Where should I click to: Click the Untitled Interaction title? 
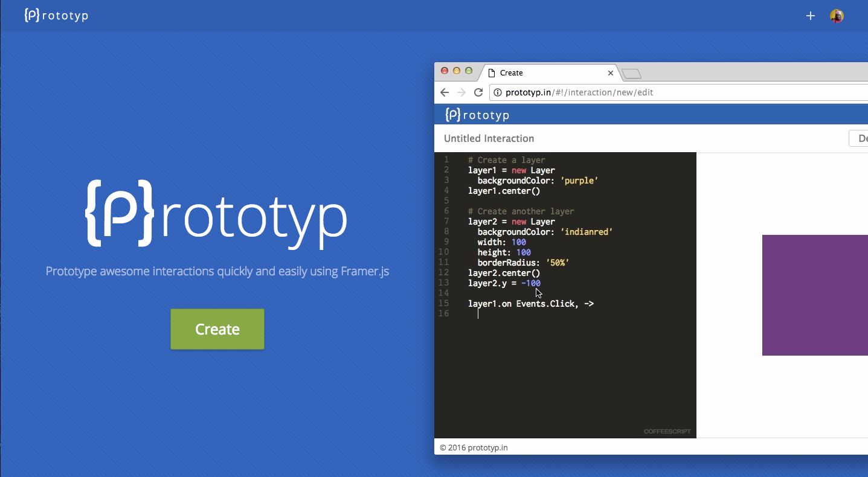click(489, 138)
